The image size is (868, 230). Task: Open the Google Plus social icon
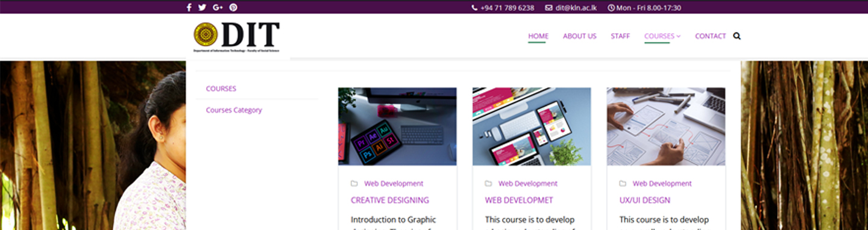pyautogui.click(x=218, y=7)
